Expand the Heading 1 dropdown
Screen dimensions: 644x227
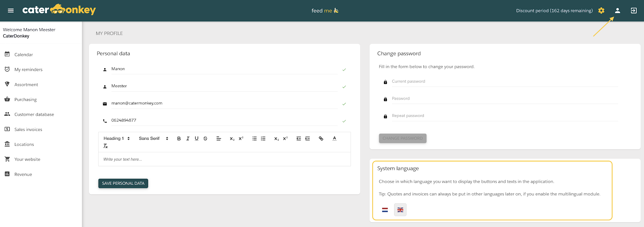pyautogui.click(x=116, y=139)
